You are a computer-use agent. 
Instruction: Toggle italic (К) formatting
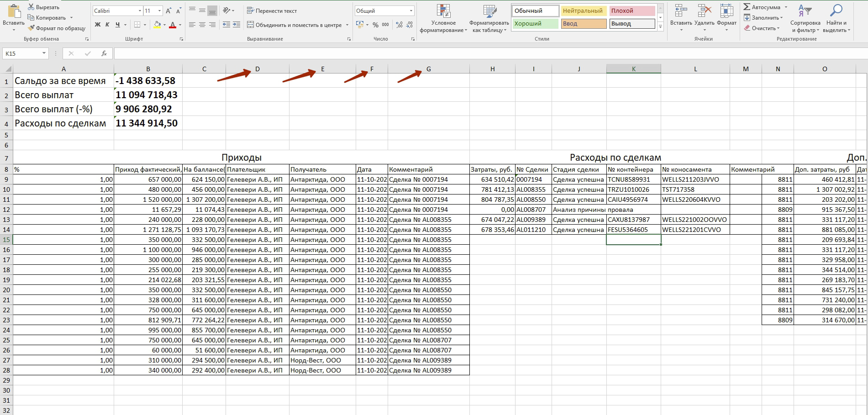coord(107,25)
